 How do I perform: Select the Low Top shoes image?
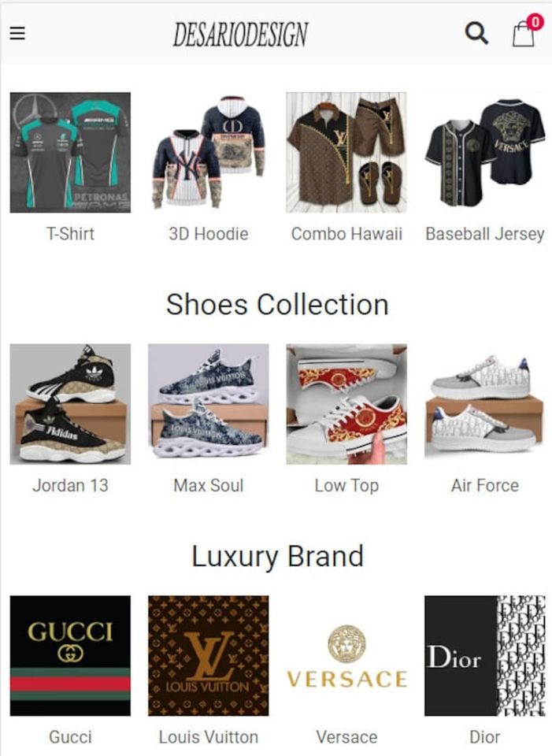(346, 404)
